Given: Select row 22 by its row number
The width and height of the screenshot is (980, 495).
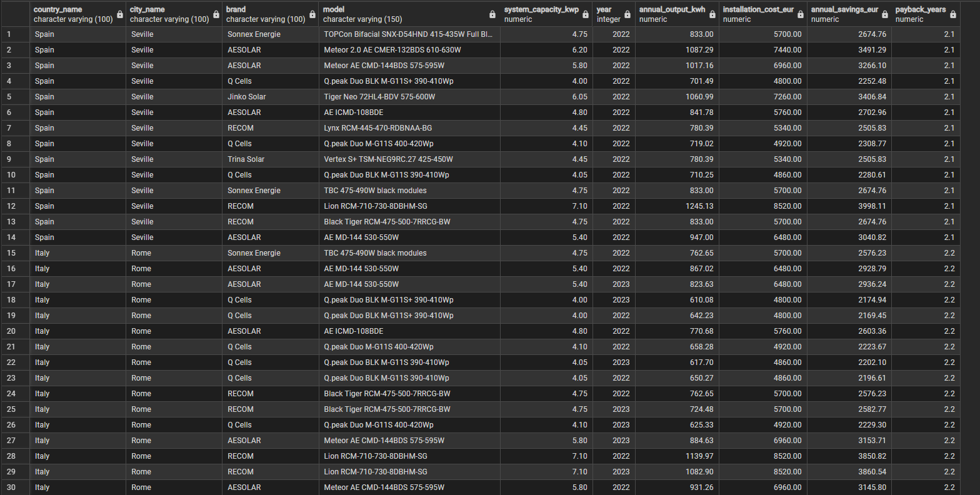Looking at the screenshot, I should [15, 362].
